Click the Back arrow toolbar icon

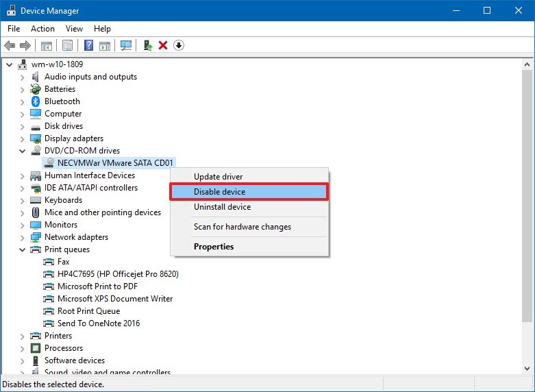coord(10,45)
